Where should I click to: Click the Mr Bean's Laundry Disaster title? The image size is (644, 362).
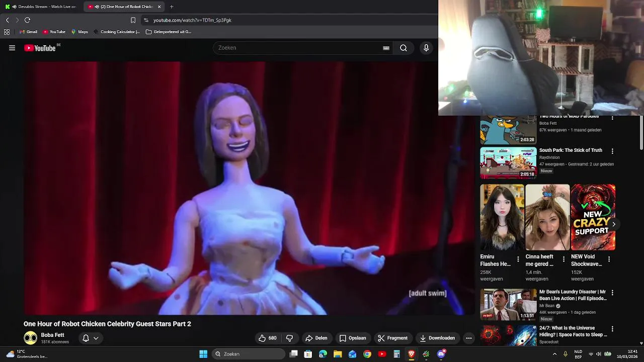pyautogui.click(x=573, y=295)
